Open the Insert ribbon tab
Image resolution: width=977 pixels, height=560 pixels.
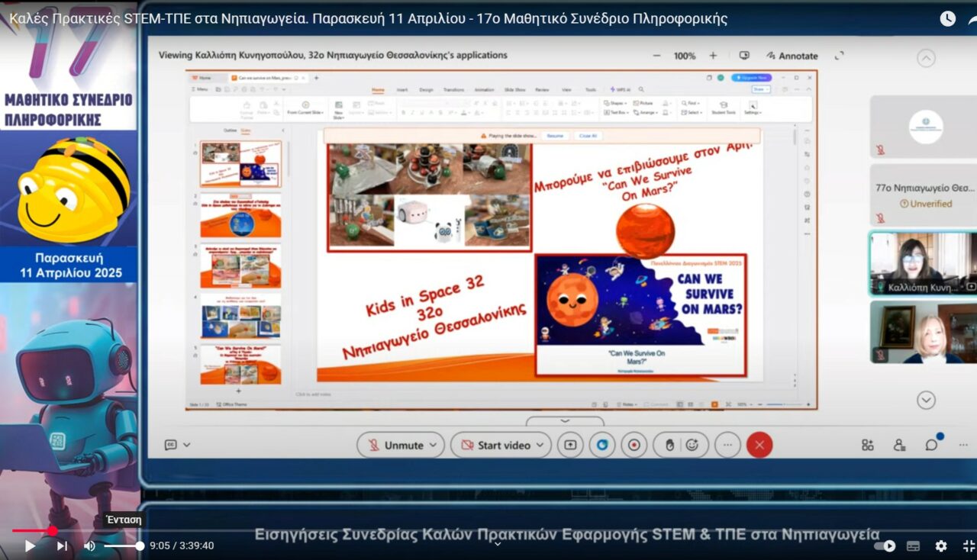coord(401,89)
